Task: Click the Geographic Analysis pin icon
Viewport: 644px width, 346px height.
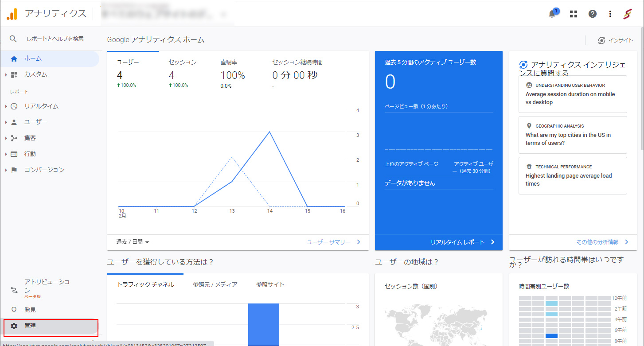Action: [529, 126]
